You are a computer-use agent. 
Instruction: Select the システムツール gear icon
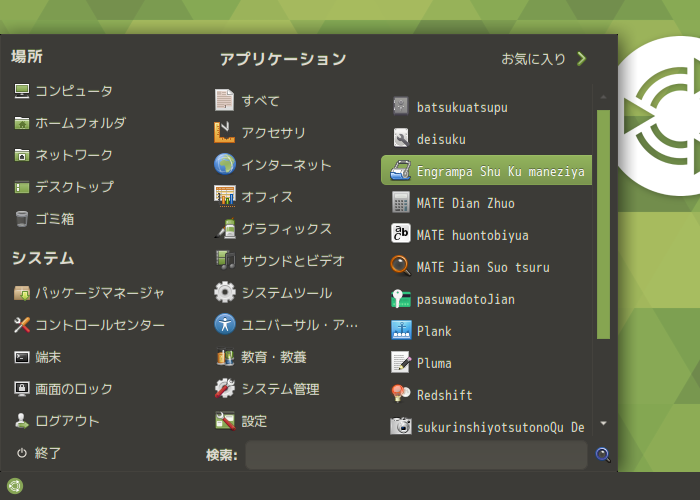click(225, 292)
